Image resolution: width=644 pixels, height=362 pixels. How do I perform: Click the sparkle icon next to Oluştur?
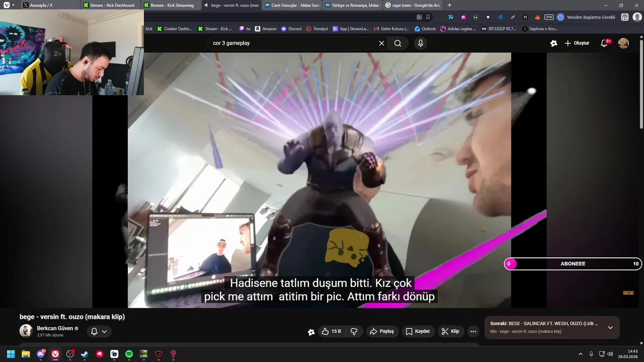[553, 43]
